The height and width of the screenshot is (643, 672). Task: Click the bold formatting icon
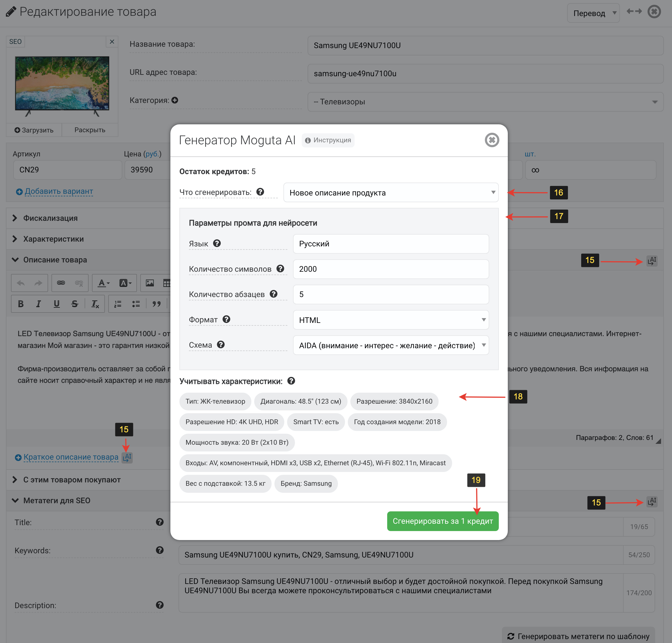coord(21,304)
